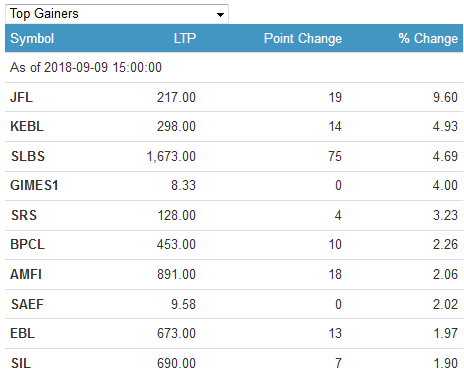Open the Top Gainers dropdown
The height and width of the screenshot is (375, 464).
coord(117,14)
